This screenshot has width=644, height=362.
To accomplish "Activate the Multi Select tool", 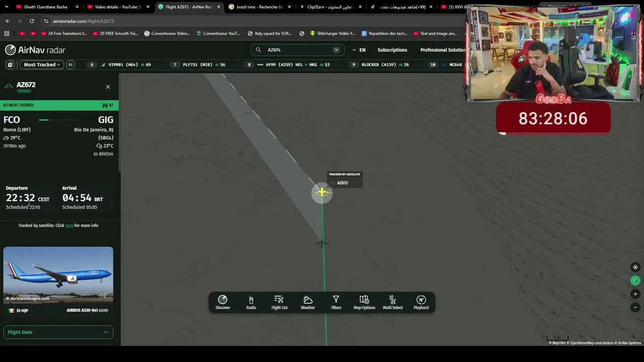I will (392, 302).
